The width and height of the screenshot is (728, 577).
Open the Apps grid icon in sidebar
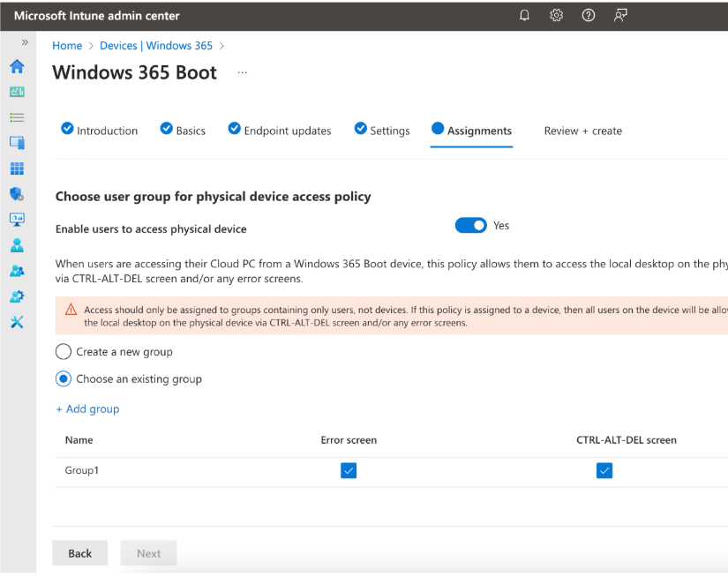17,169
